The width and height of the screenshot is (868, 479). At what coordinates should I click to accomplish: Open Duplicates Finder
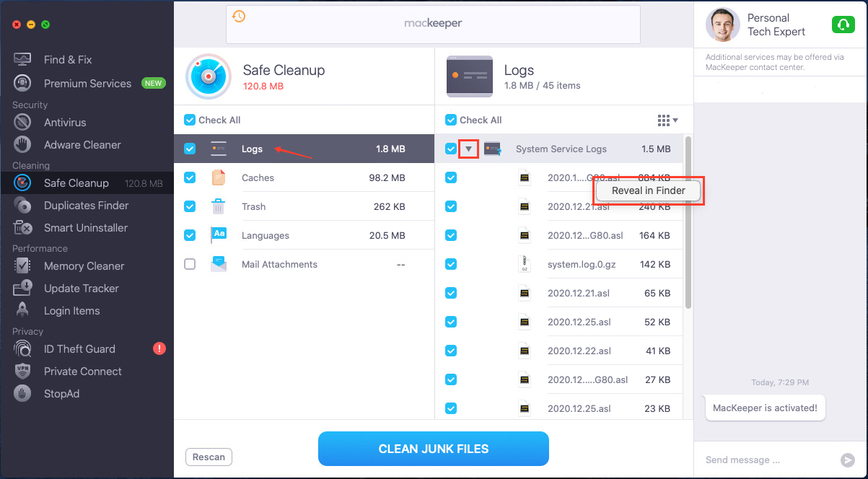[86, 206]
